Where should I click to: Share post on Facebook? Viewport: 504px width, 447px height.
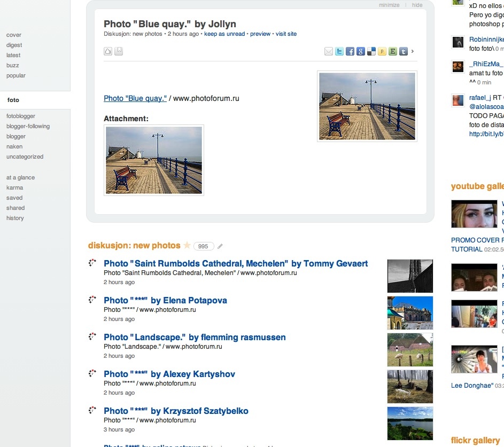point(350,52)
